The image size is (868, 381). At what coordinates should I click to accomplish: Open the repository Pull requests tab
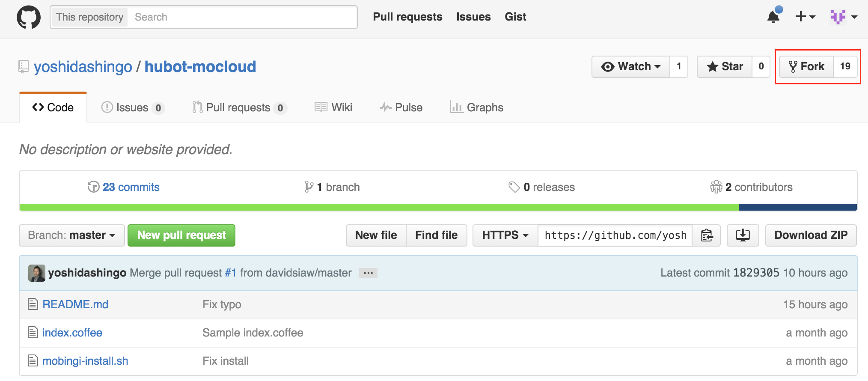pos(239,107)
